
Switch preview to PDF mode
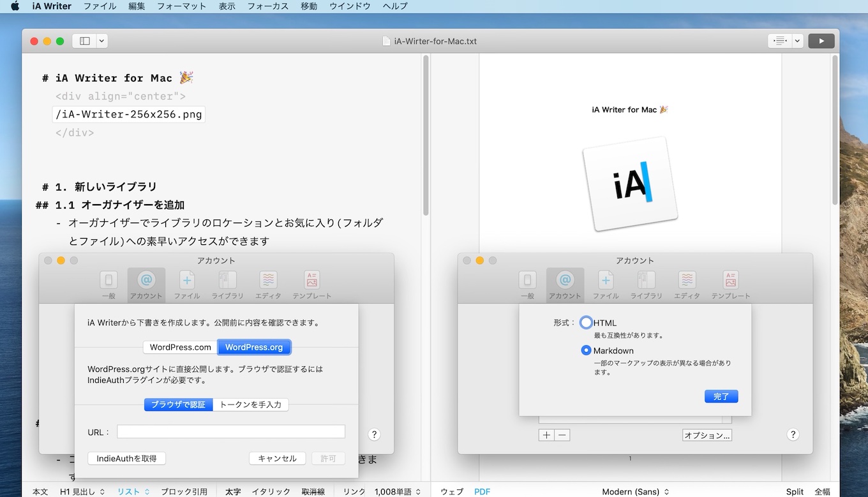[x=482, y=491]
